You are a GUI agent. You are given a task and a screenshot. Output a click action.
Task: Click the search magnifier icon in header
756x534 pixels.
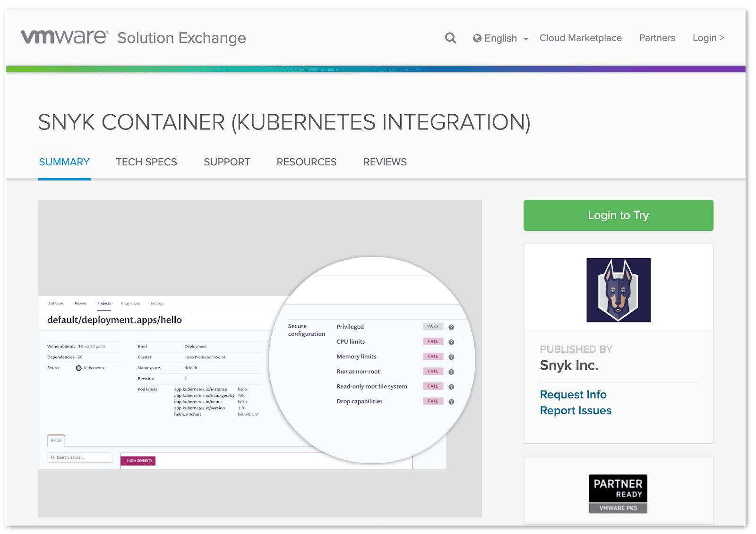[450, 38]
